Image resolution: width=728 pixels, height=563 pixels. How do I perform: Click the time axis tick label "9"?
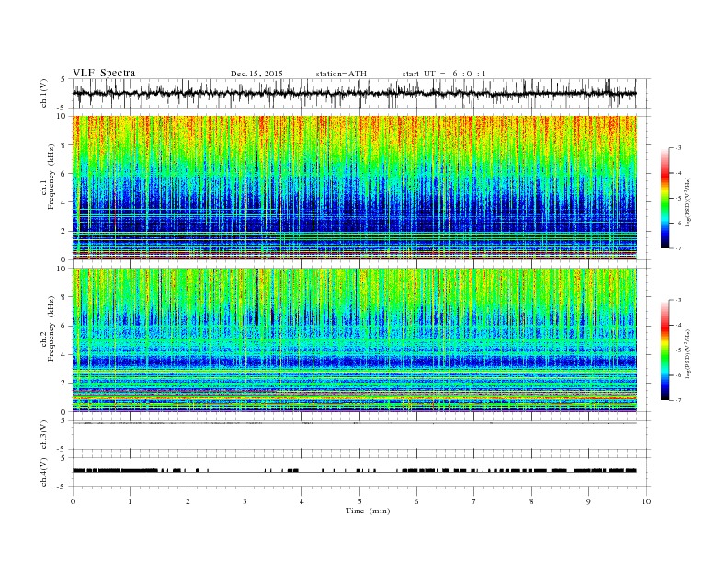coord(588,501)
